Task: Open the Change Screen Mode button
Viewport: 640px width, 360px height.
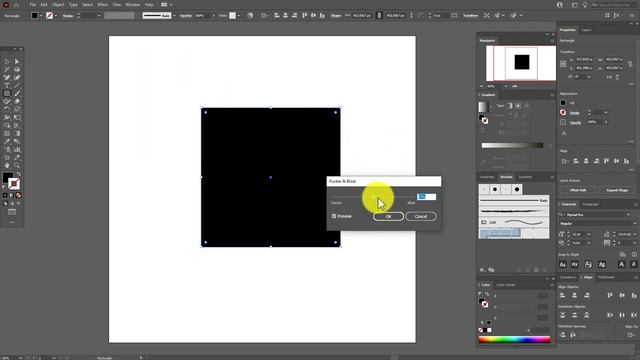Action: click(x=12, y=212)
